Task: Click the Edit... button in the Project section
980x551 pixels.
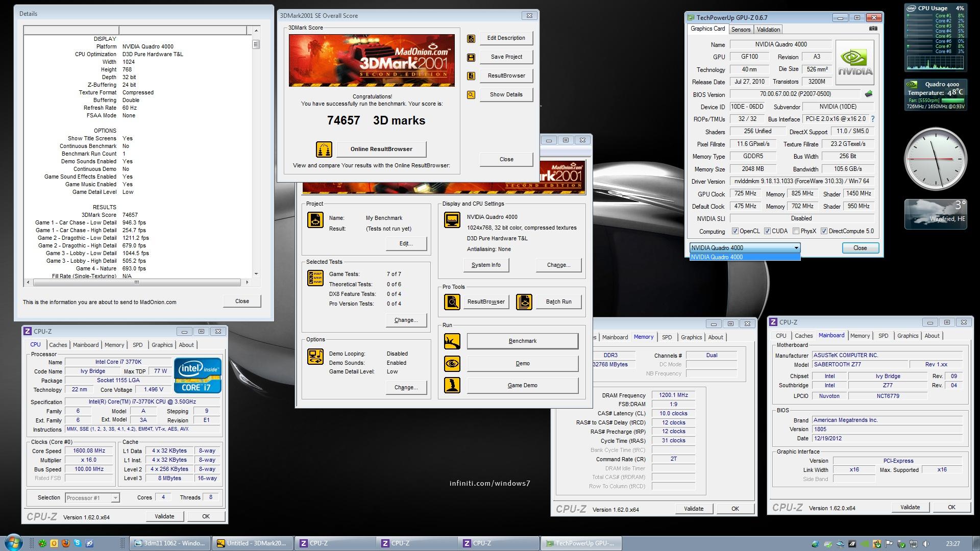Action: (406, 243)
